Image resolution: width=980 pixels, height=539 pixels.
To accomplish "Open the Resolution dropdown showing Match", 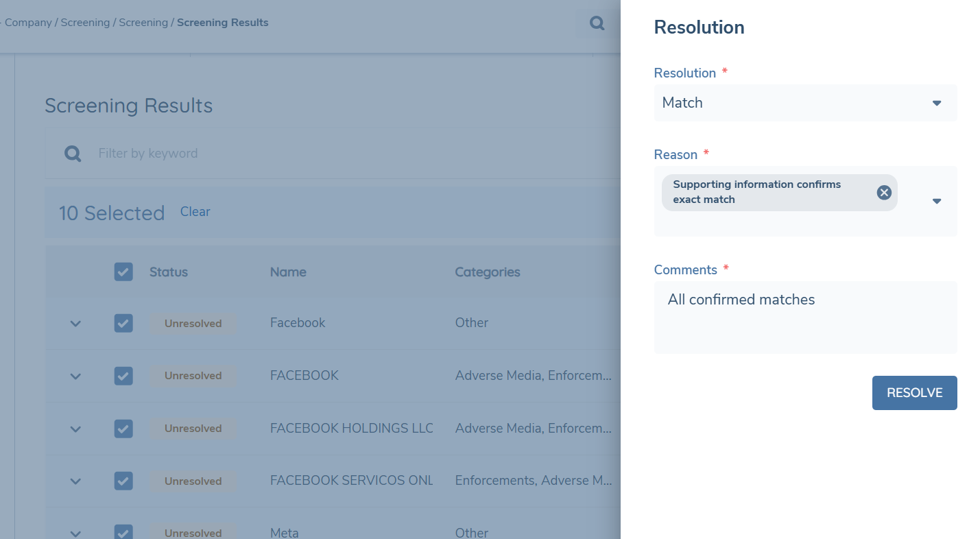I will coord(805,103).
